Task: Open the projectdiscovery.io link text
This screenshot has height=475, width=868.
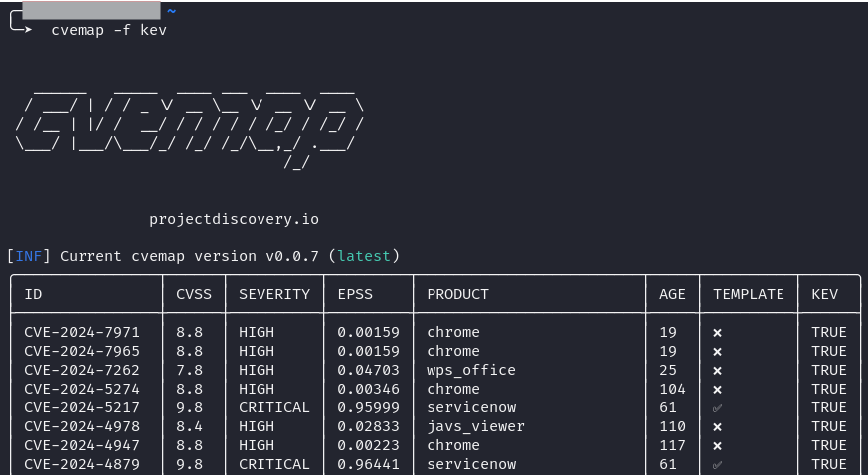Action: pos(234,219)
